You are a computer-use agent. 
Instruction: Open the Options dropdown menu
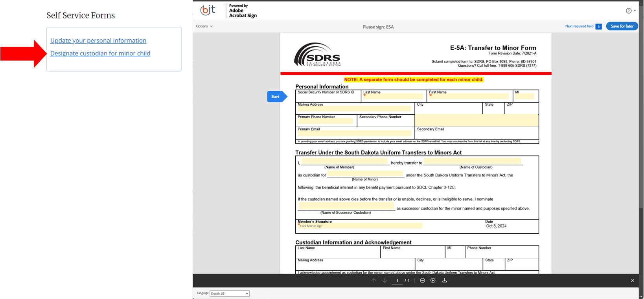click(204, 26)
